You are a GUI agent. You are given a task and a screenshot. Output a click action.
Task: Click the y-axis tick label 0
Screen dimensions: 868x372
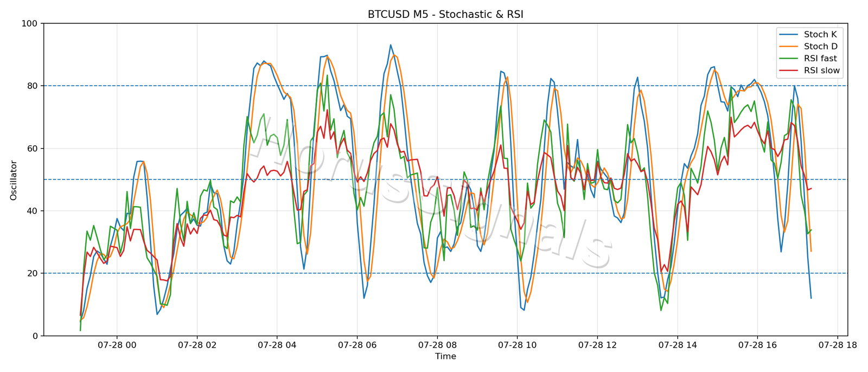35,336
